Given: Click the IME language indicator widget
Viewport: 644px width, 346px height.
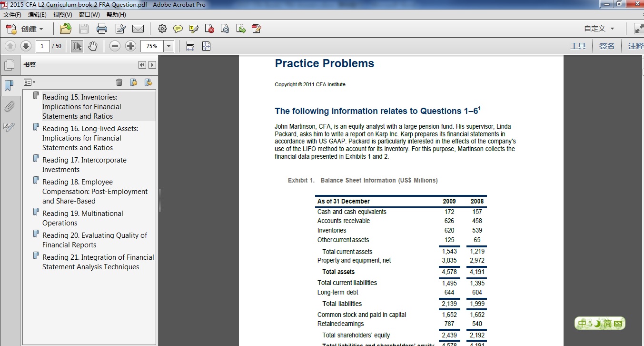Looking at the screenshot, I should pyautogui.click(x=600, y=324).
